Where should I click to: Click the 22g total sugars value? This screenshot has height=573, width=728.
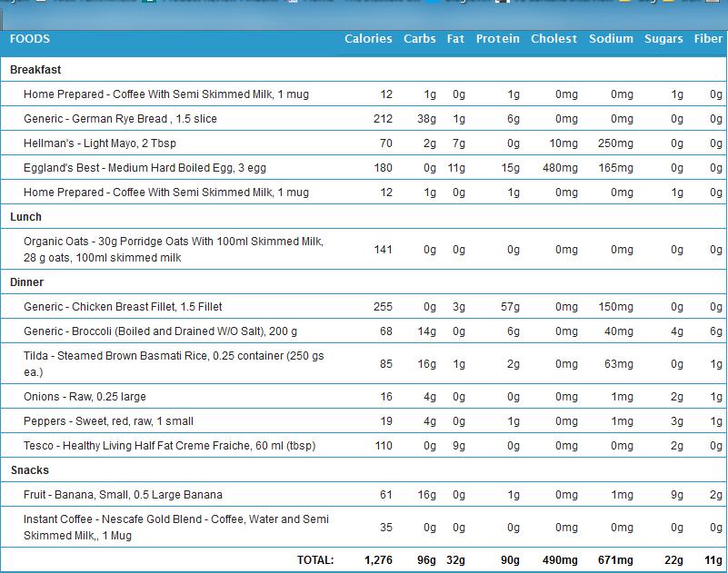[x=673, y=560]
